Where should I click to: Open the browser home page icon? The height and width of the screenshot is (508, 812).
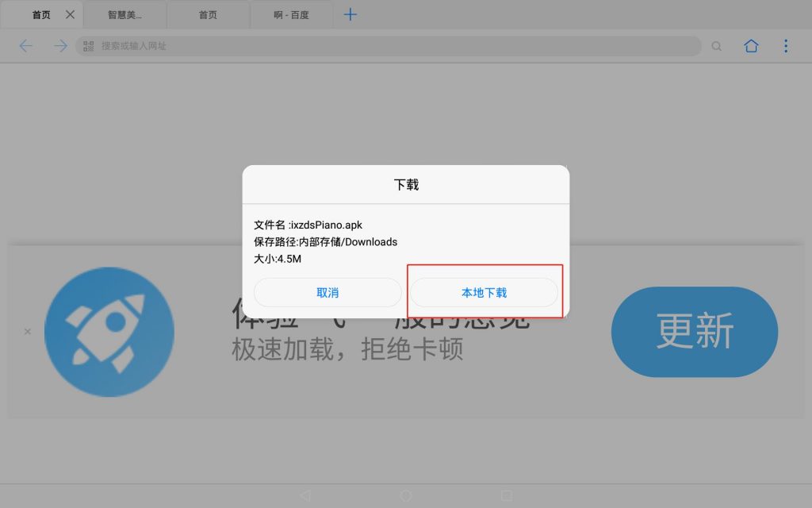click(x=751, y=46)
